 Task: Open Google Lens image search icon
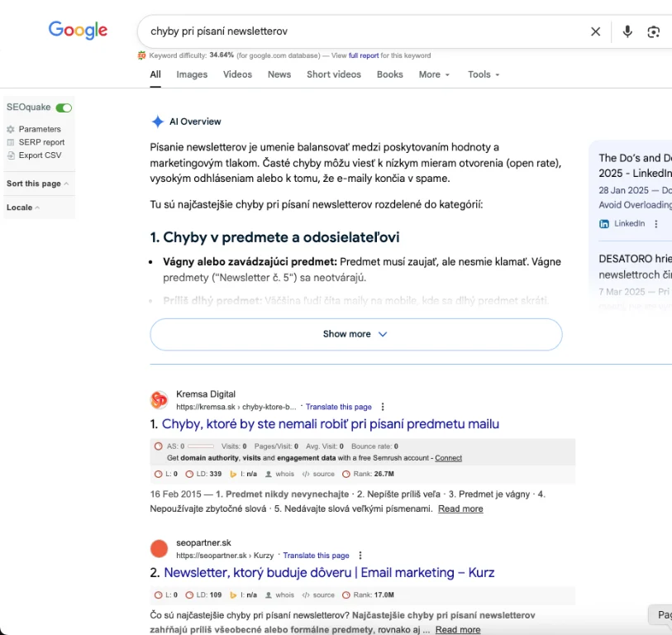coord(654,31)
